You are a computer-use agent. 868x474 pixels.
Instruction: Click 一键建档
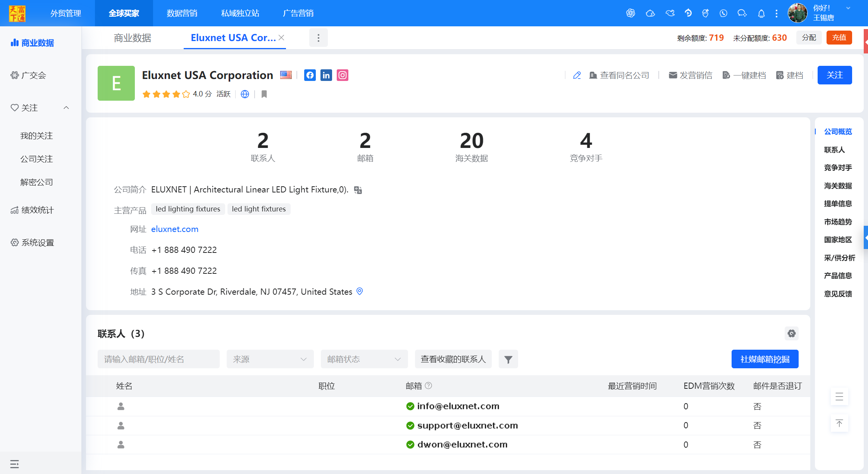(x=744, y=75)
